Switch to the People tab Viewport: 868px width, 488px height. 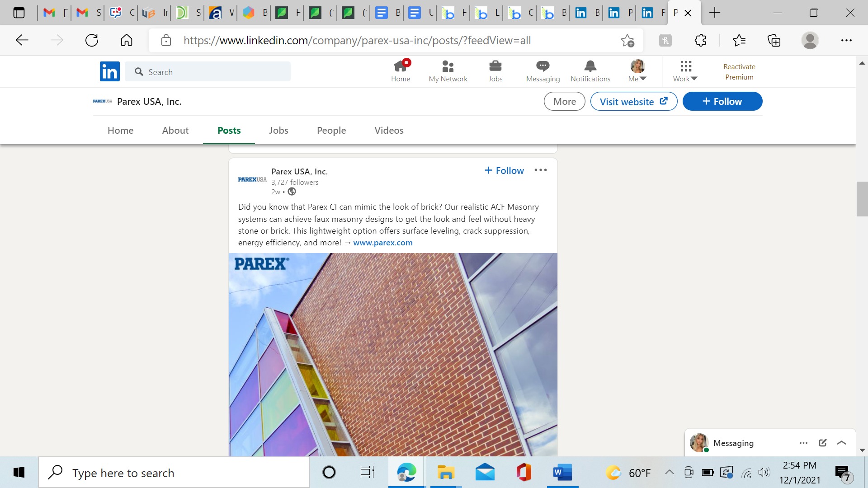click(x=331, y=131)
